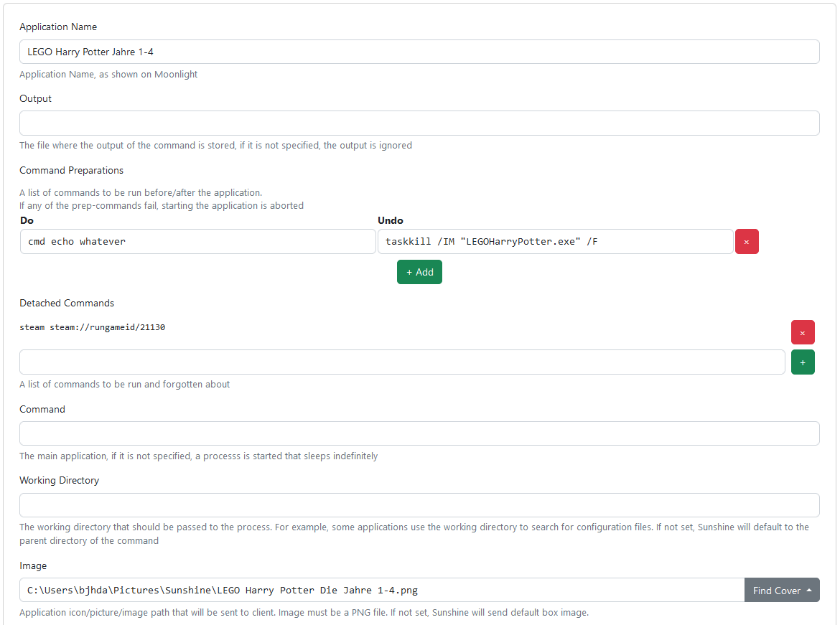
Task: Click 'A list of commands to be run and forgotten about'
Action: tap(125, 385)
